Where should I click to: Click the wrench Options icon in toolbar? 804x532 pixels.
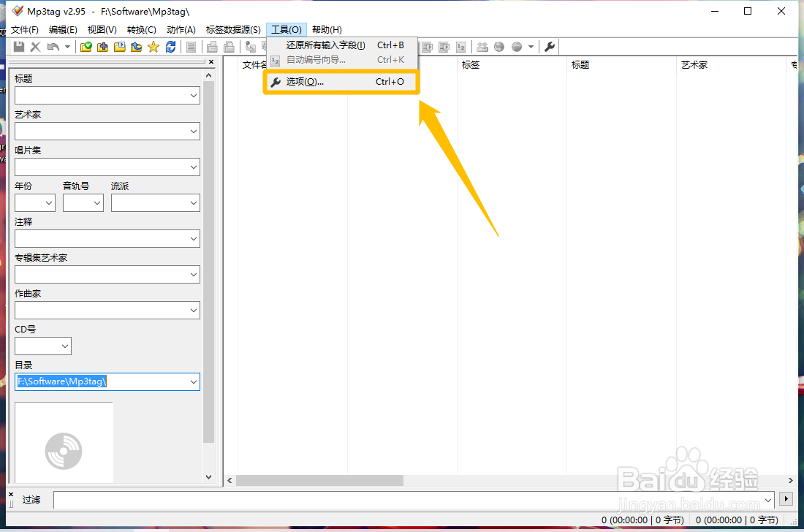[x=550, y=47]
